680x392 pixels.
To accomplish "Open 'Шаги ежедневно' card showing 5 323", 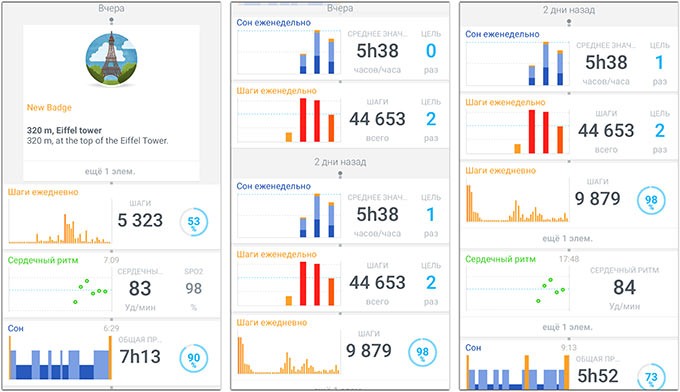I will click(111, 217).
